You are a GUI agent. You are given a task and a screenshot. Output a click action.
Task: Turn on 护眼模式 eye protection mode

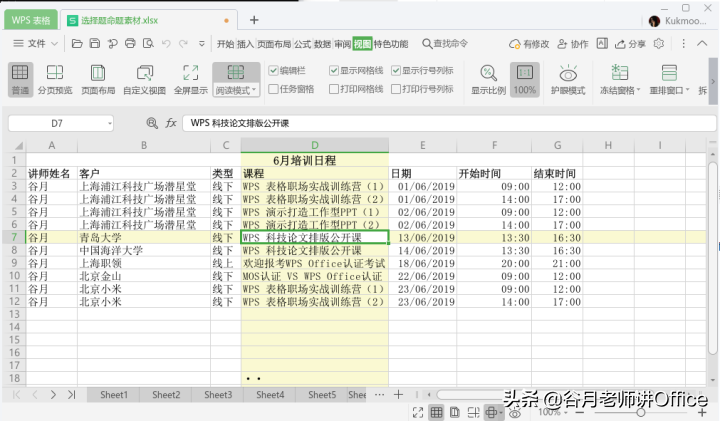pos(568,79)
